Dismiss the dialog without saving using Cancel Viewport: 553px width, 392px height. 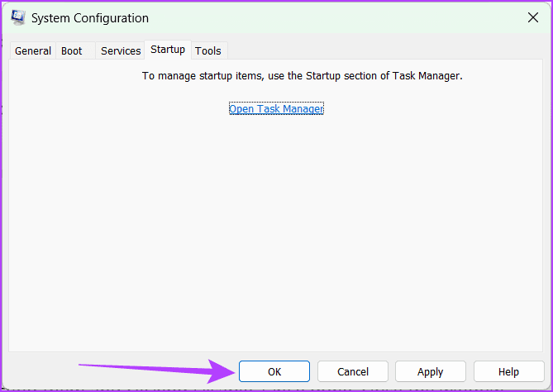(352, 372)
